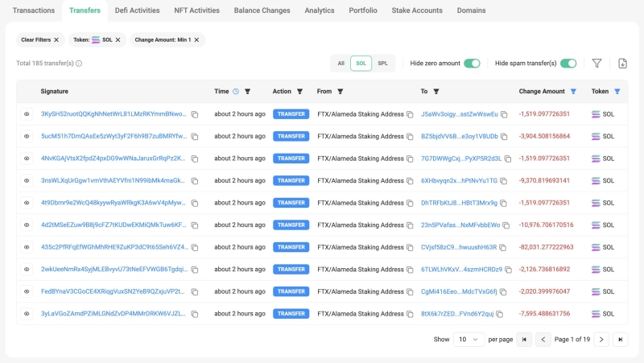Open the Action column filter icon

point(299,92)
